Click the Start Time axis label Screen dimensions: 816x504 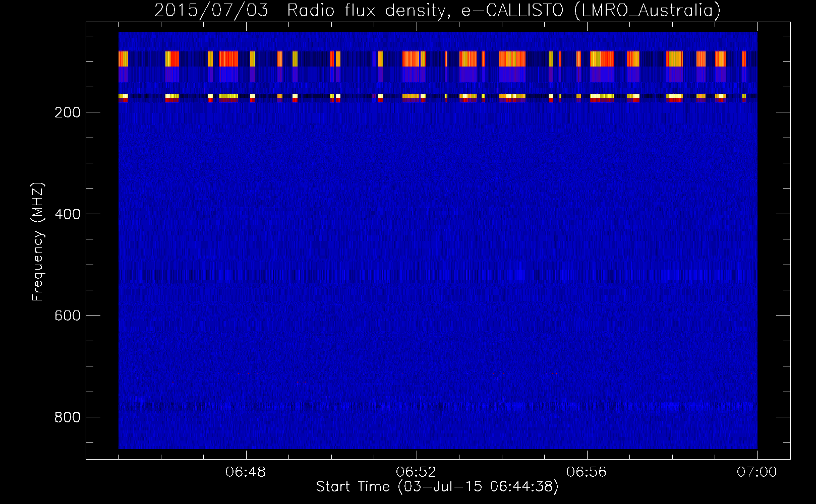click(x=437, y=487)
